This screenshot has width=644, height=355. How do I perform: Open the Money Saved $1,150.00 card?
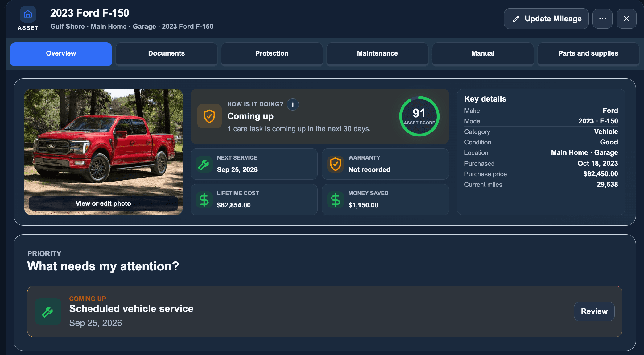[386, 199]
